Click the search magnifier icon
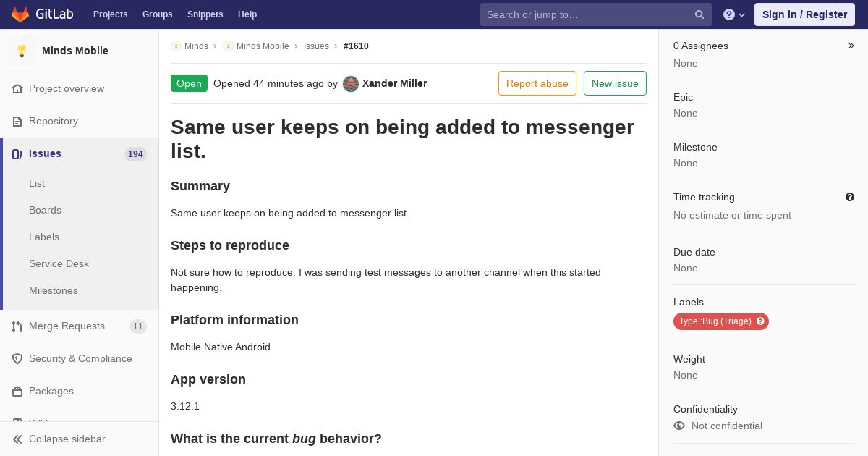 pyautogui.click(x=699, y=14)
